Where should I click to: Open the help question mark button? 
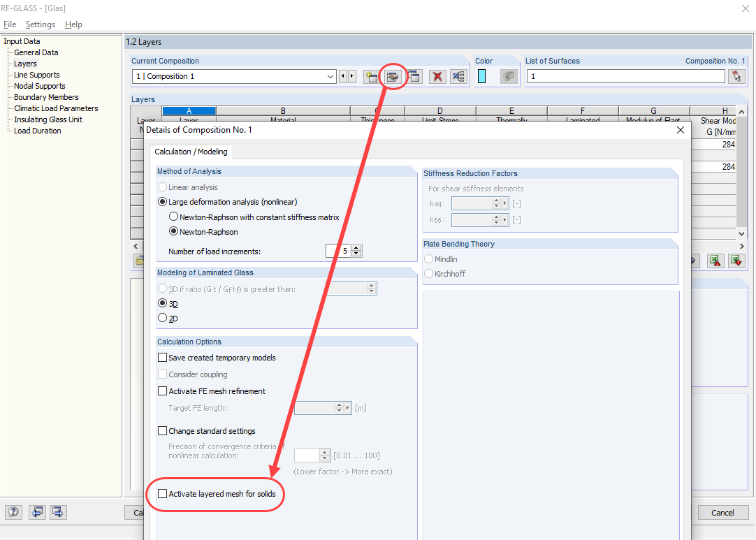coord(13,512)
